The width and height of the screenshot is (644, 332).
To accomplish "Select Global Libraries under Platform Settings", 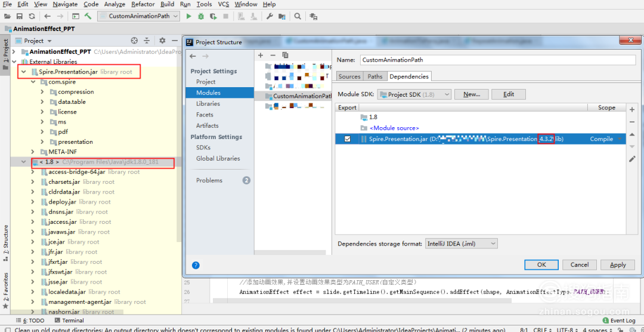I will pos(218,158).
